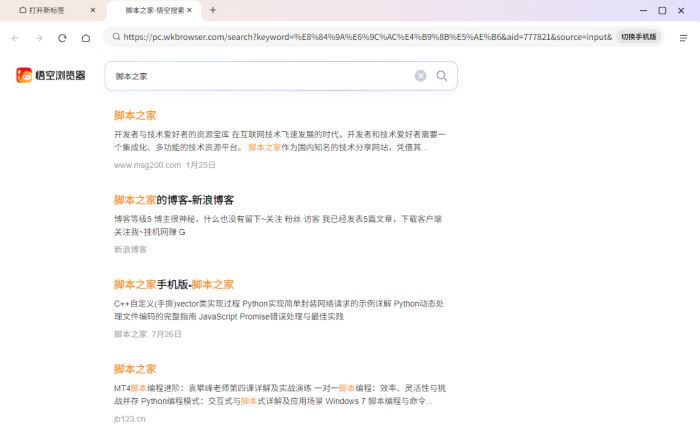Click snippet starting 开发者与技术爱好者的资源宝库
700x424 pixels.
coord(280,141)
